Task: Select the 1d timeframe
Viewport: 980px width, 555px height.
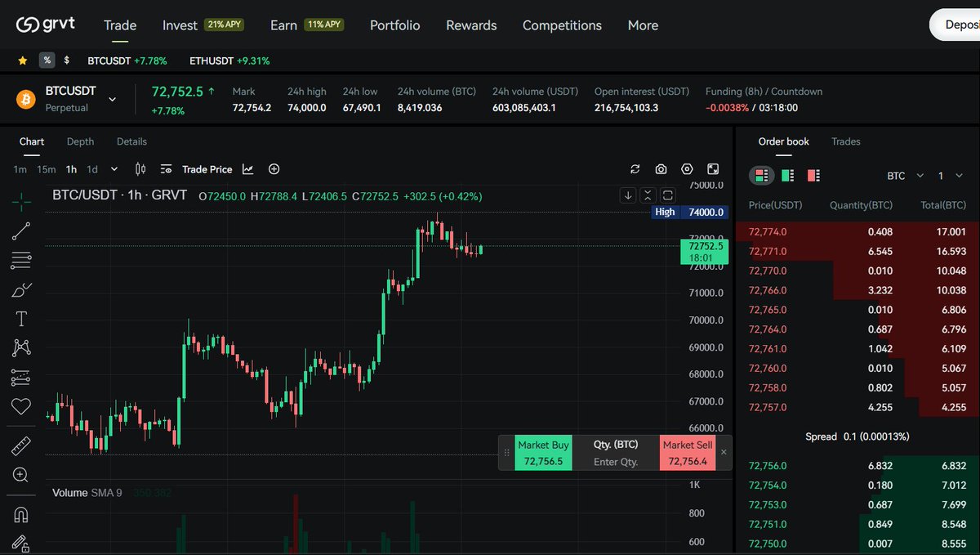Action: [92, 169]
